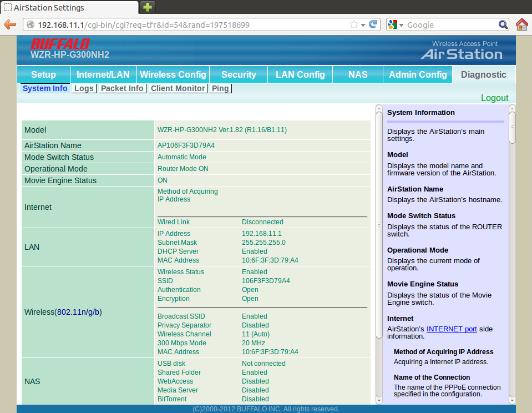
Task: Follow the INTERNET port help link
Action: 452,329
